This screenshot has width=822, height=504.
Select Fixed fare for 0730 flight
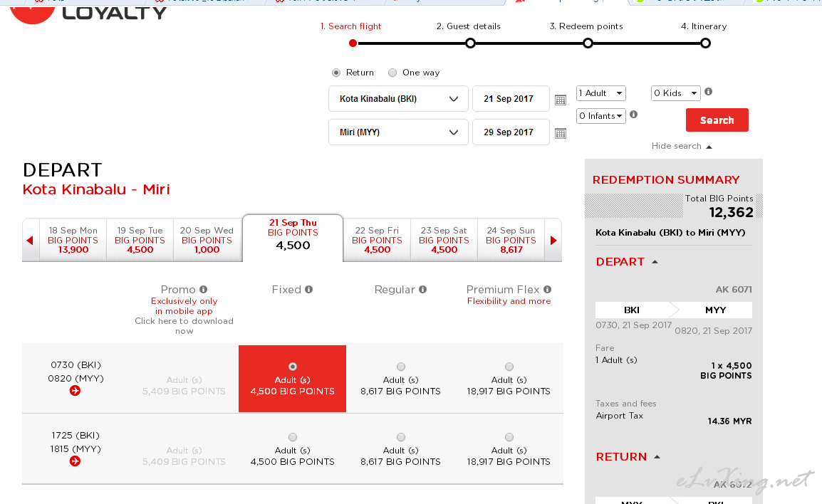[293, 367]
